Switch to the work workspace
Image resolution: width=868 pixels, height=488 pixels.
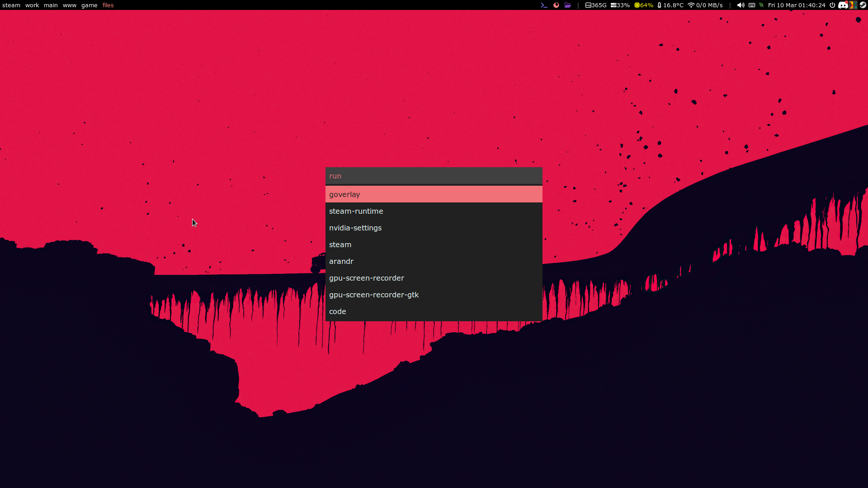[x=32, y=5]
